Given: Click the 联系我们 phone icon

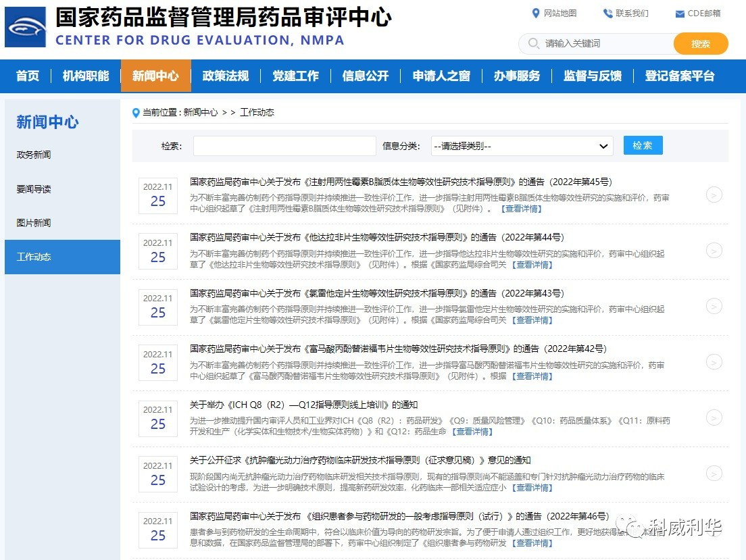Looking at the screenshot, I should click(606, 13).
